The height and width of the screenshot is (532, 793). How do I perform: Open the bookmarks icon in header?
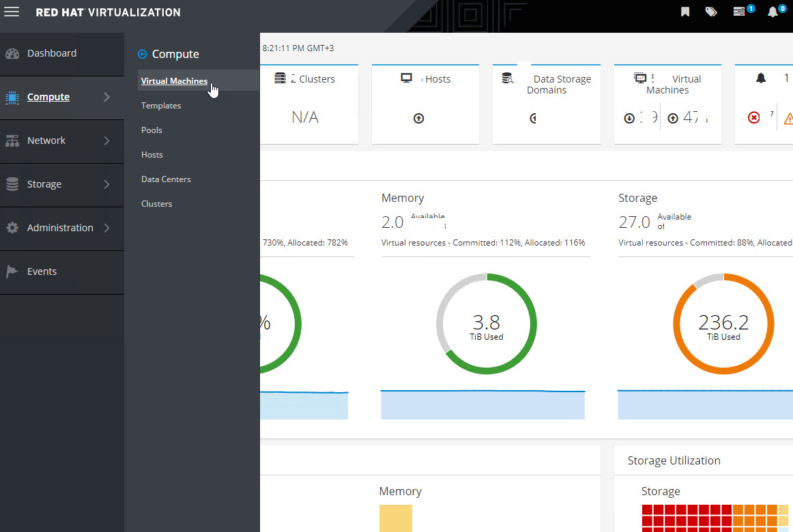pos(685,12)
